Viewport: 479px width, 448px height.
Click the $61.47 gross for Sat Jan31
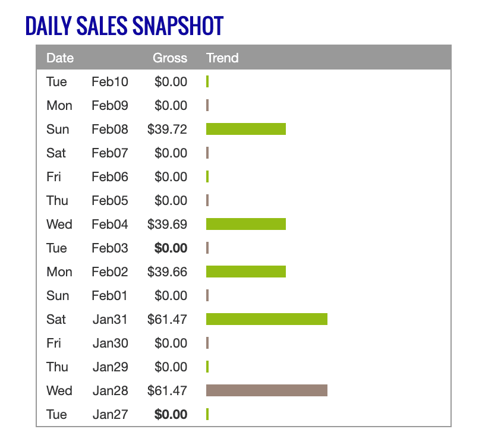tap(168, 320)
